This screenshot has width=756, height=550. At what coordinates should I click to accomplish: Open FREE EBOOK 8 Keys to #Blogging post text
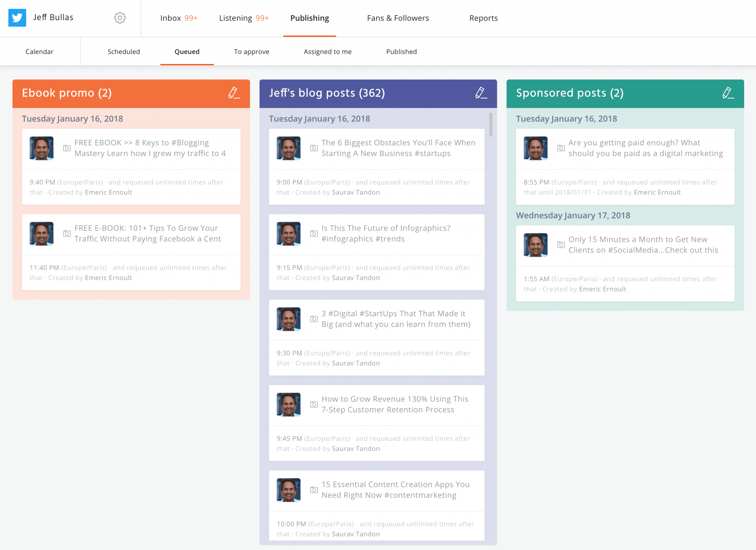(x=150, y=148)
